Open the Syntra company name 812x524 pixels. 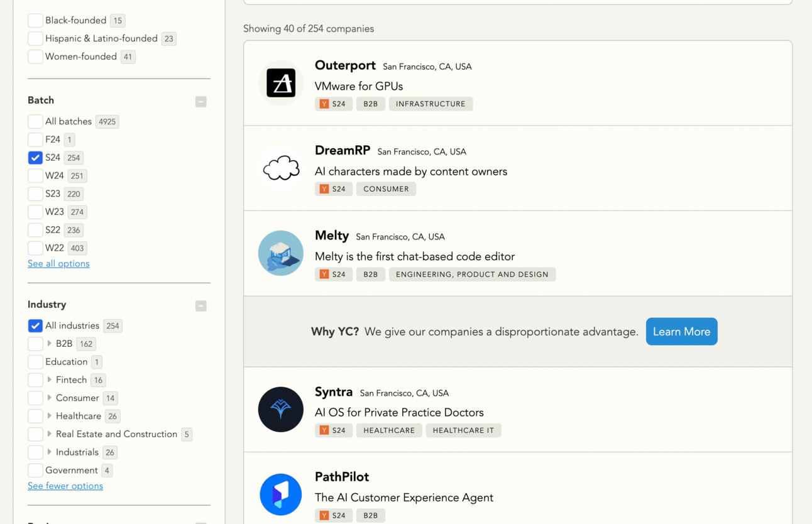click(x=334, y=392)
